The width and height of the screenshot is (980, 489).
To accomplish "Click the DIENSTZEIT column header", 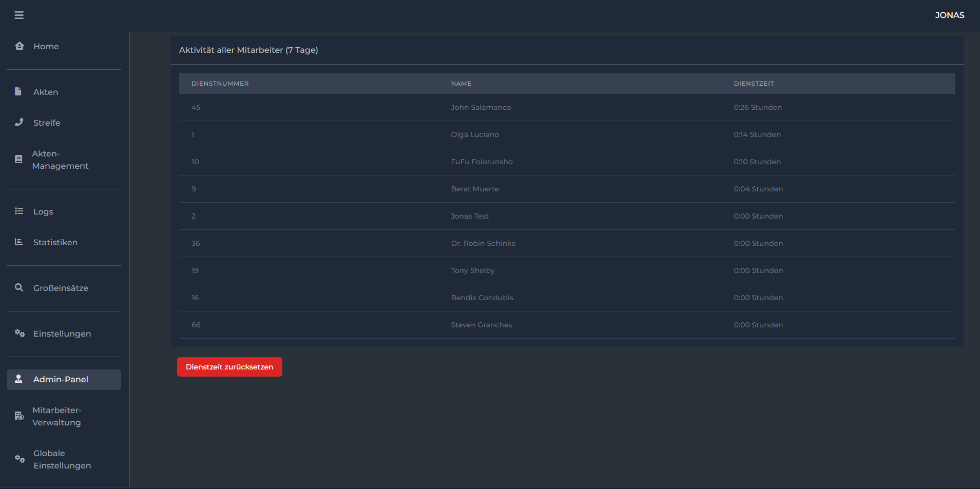I will tap(754, 84).
